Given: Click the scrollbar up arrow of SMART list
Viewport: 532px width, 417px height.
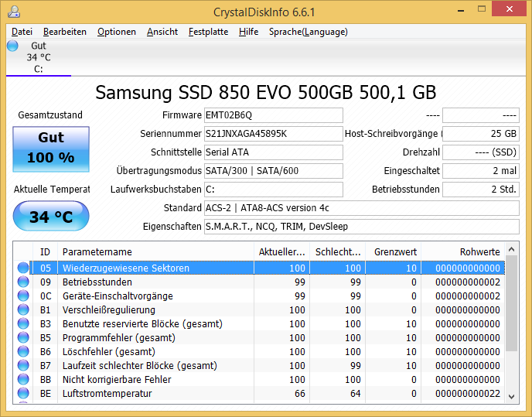Looking at the screenshot, I should 512,250.
